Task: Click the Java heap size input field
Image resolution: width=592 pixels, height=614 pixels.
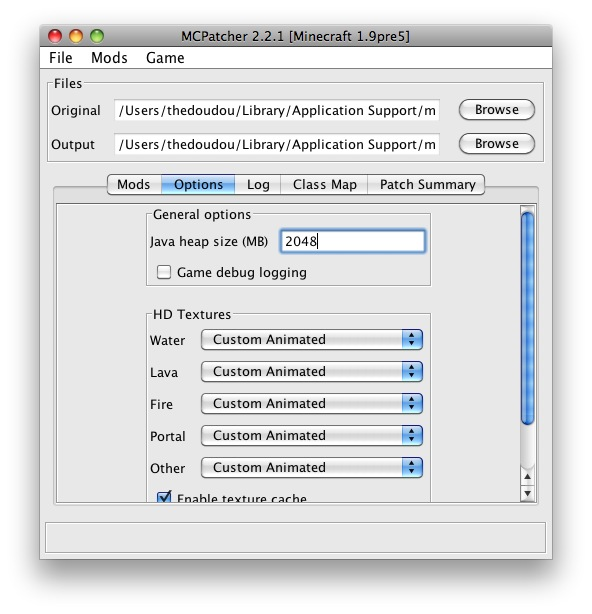Action: tap(352, 241)
